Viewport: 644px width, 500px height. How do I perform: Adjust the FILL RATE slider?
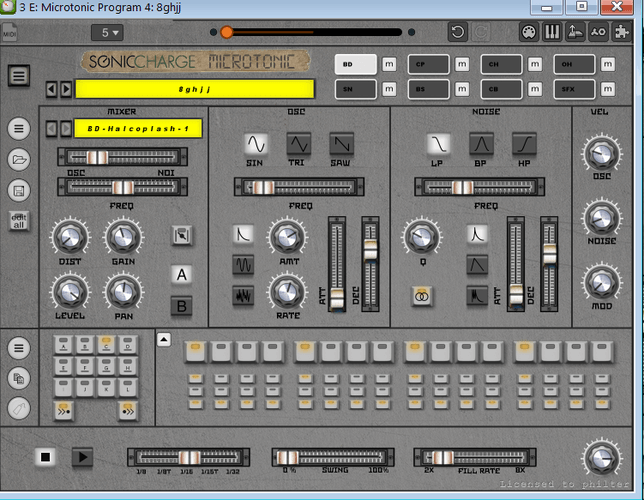click(x=475, y=457)
